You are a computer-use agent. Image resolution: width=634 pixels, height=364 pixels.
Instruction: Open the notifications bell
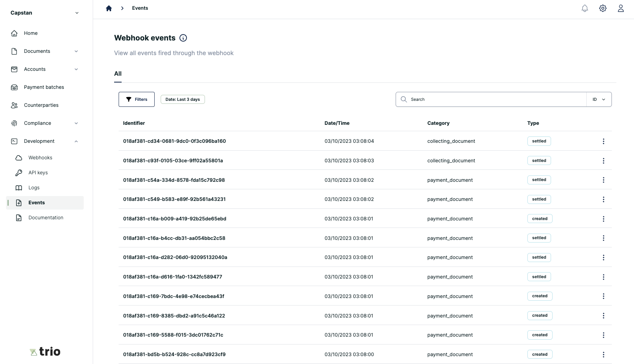click(x=585, y=8)
